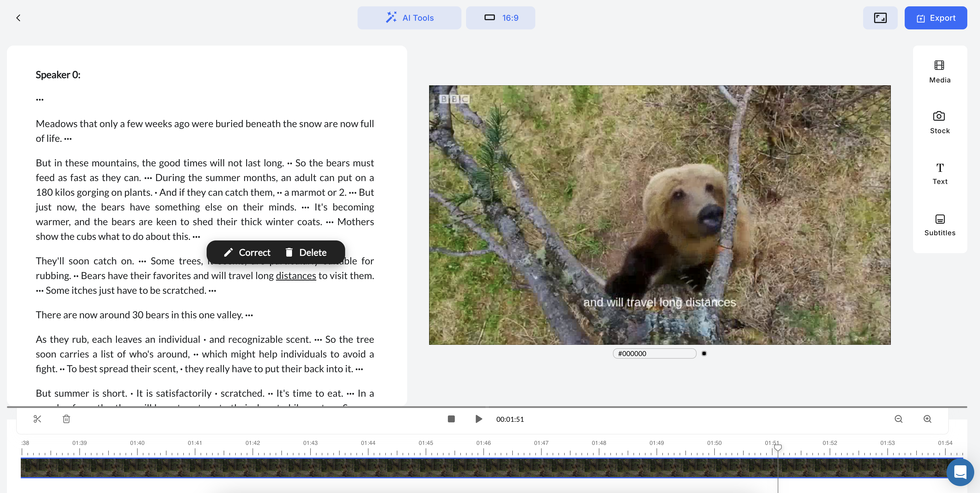Go back with the left chevron

(x=18, y=18)
